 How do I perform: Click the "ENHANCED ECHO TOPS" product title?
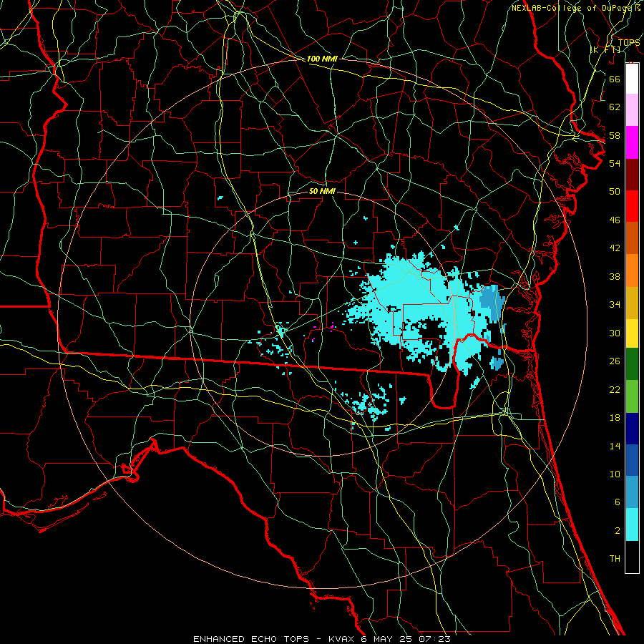(x=251, y=639)
